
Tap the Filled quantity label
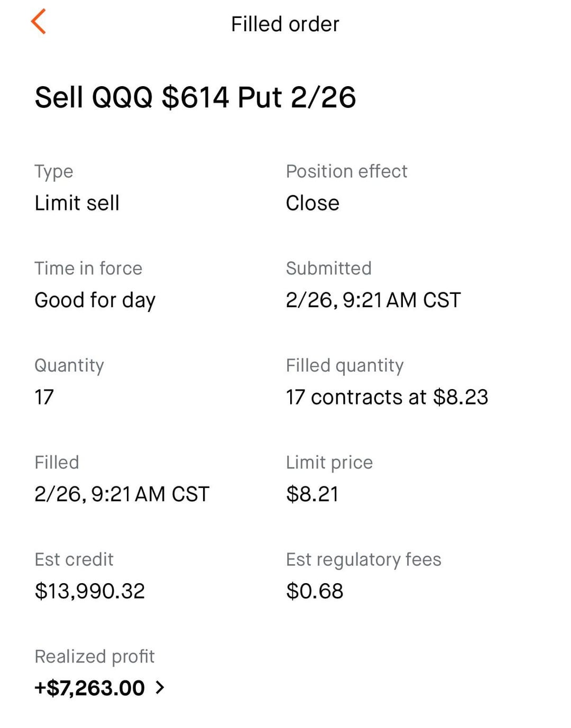click(345, 365)
